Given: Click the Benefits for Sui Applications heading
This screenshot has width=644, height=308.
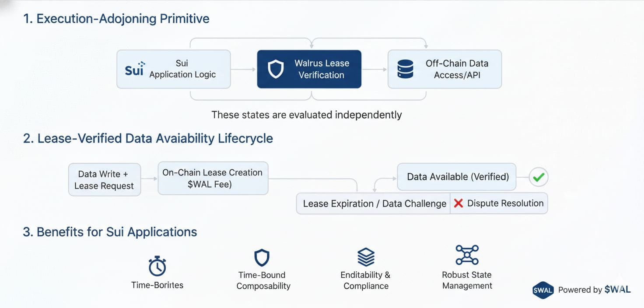Looking at the screenshot, I should point(110,232).
